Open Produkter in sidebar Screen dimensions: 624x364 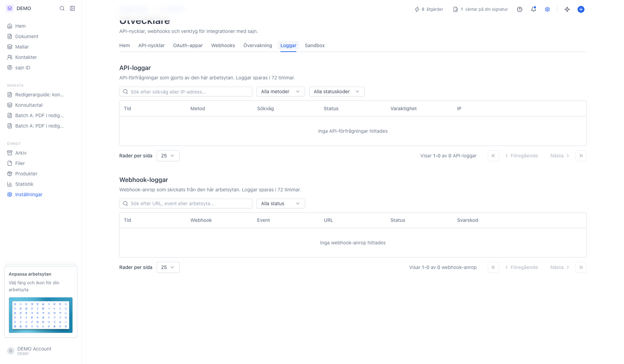(x=41, y=174)
